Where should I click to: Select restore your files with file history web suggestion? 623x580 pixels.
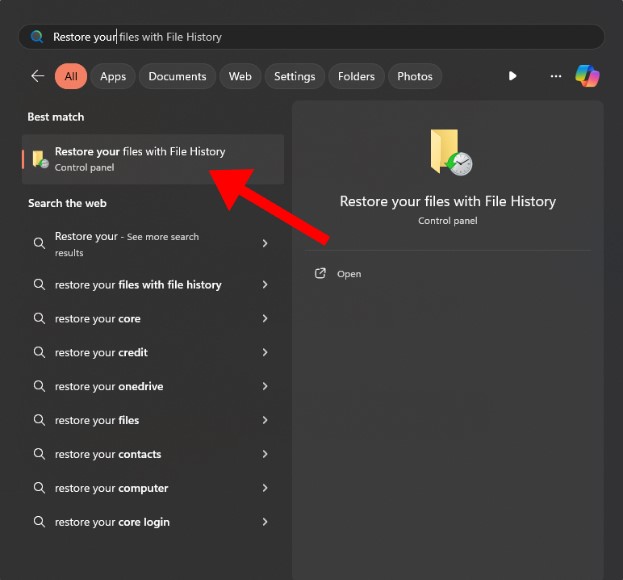(x=138, y=285)
